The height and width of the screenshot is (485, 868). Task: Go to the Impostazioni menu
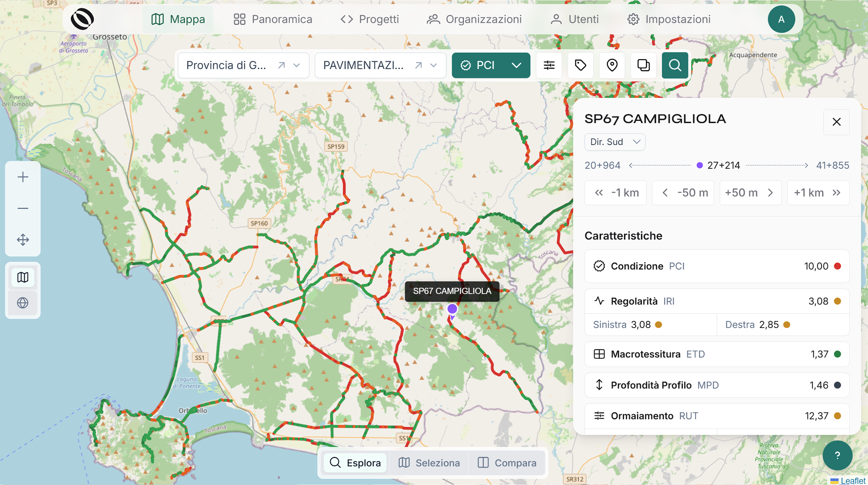tap(669, 19)
